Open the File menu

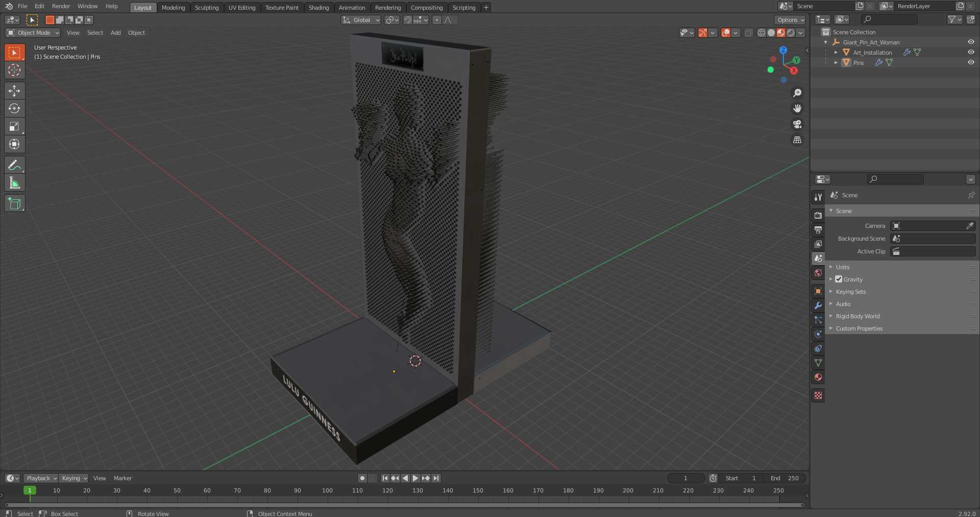pyautogui.click(x=22, y=6)
